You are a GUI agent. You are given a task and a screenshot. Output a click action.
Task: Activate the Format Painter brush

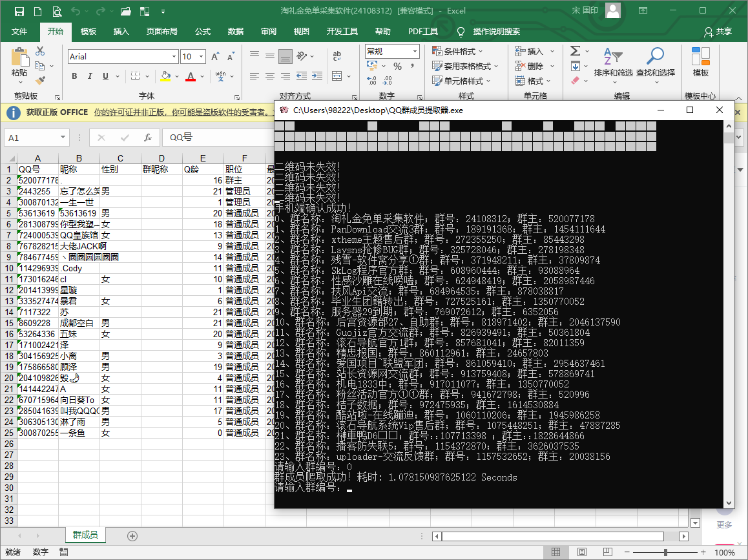point(40,81)
